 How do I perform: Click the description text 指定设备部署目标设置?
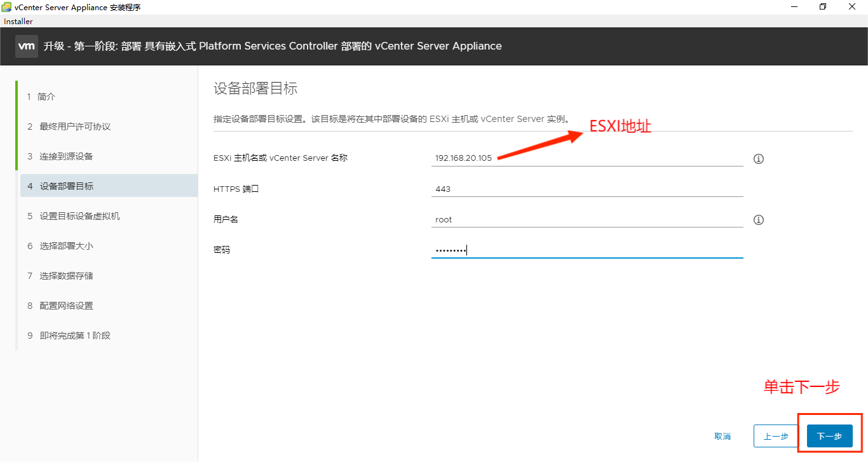391,119
